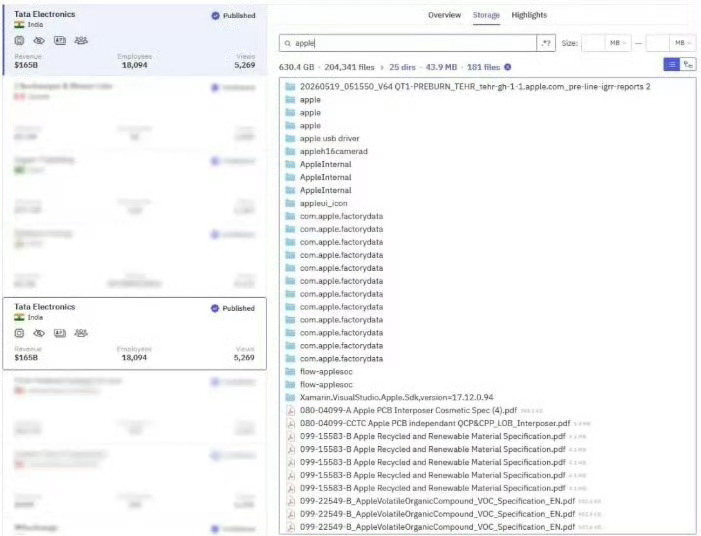This screenshot has width=701, height=536.
Task: Open '080-04099-A Apple PCB Interposer Cosmetic Spec (4).pdf'
Action: [408, 410]
